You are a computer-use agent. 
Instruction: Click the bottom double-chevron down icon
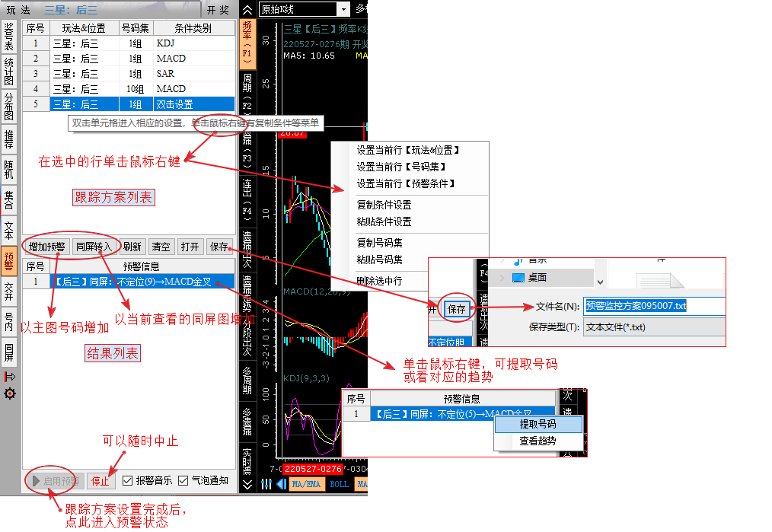coord(247,484)
